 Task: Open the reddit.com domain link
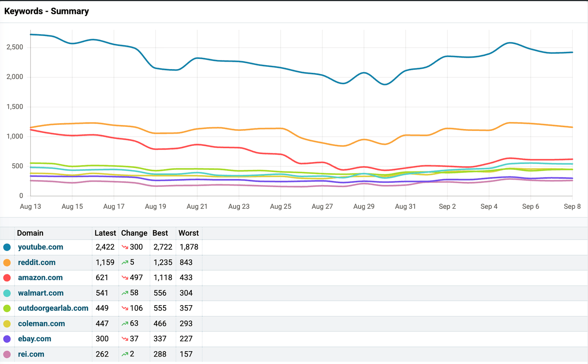(37, 263)
